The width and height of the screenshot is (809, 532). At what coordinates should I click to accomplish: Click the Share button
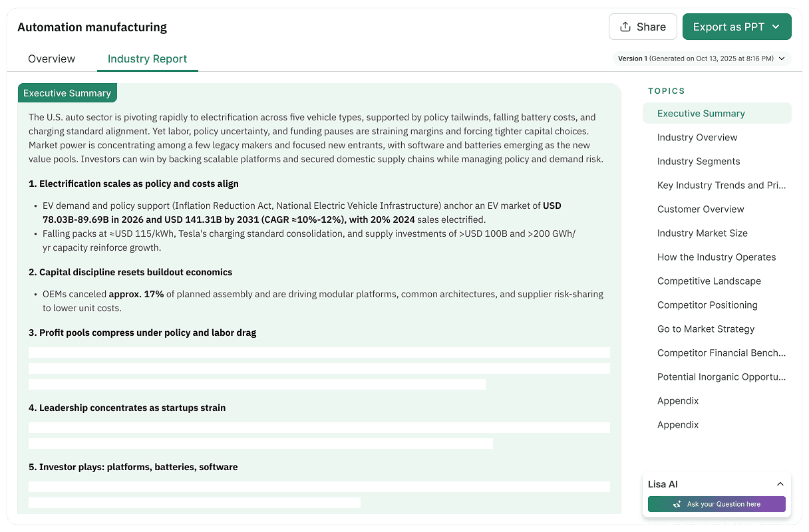643,27
